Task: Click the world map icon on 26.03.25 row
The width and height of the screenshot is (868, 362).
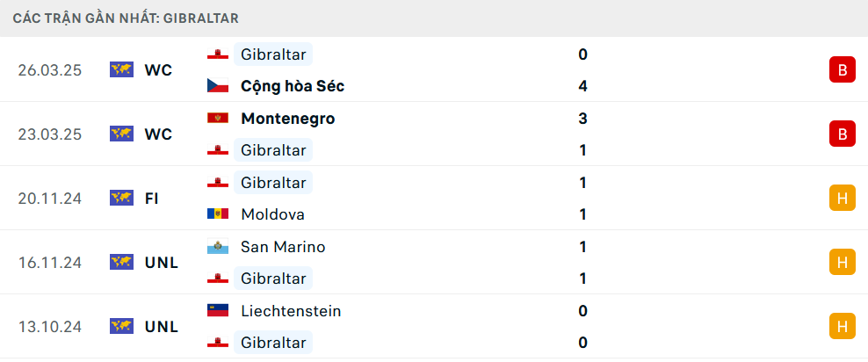Action: (x=121, y=69)
